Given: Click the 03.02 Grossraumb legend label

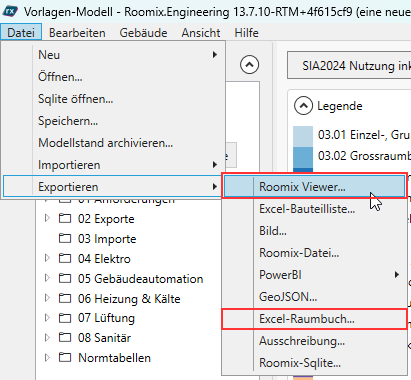Looking at the screenshot, I should coord(364,156).
